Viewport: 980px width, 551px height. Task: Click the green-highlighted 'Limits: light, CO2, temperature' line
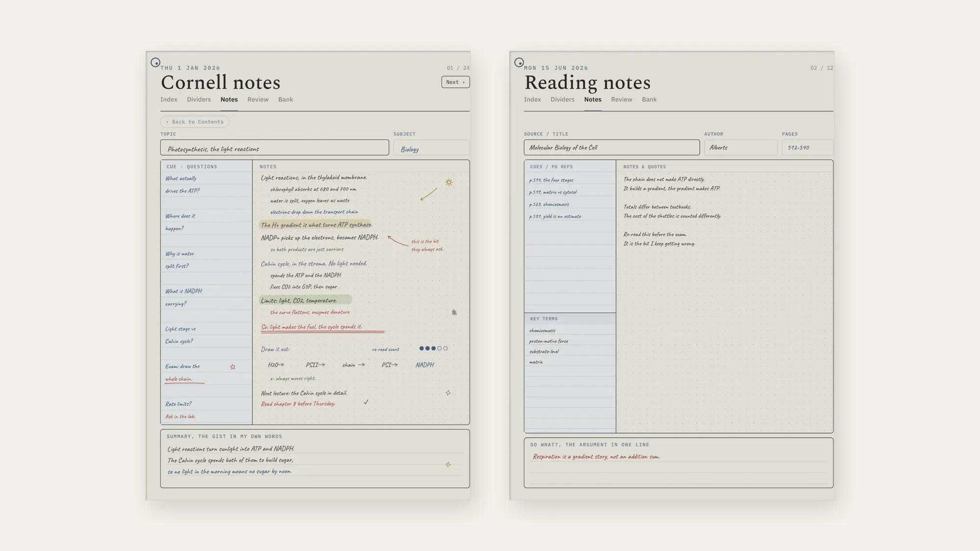(x=305, y=300)
